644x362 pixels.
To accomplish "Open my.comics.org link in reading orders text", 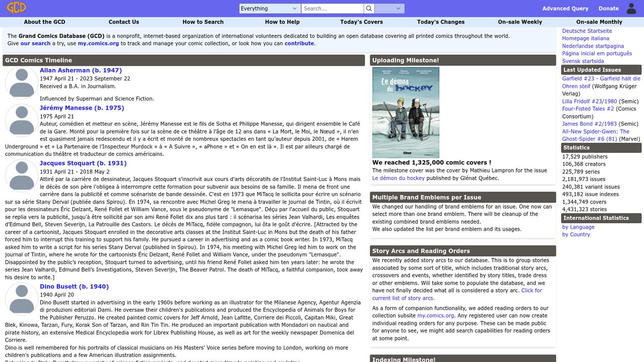I will click(x=436, y=316).
